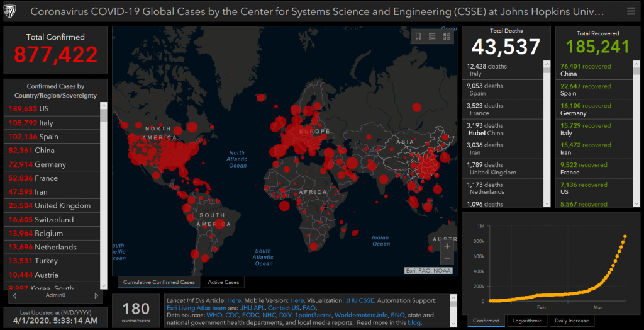Select 9,053 deaths Spain entry
Image resolution: width=644 pixels, height=330 pixels.
point(502,90)
